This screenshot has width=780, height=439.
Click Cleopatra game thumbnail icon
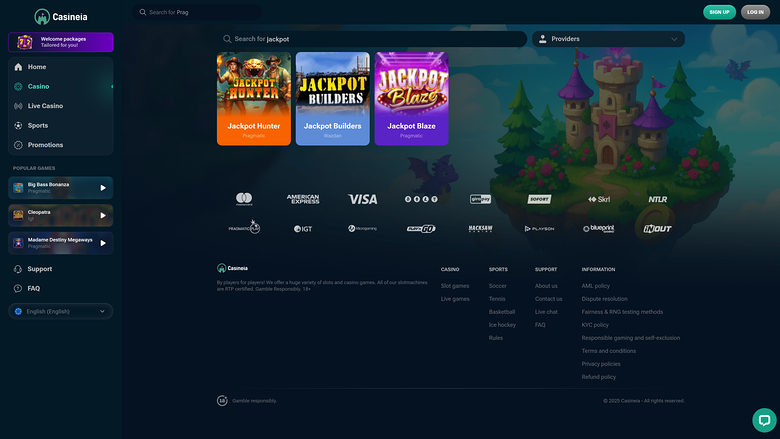click(18, 215)
